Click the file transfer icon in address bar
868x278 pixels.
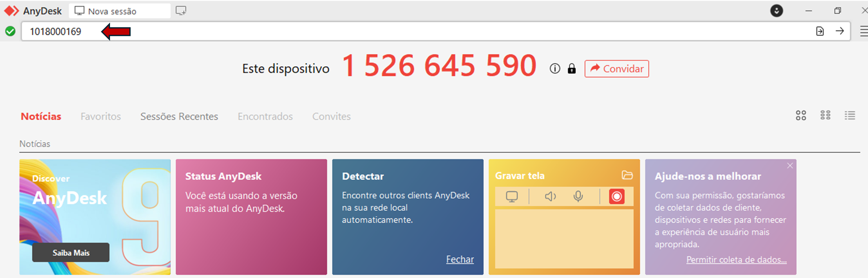pyautogui.click(x=819, y=31)
